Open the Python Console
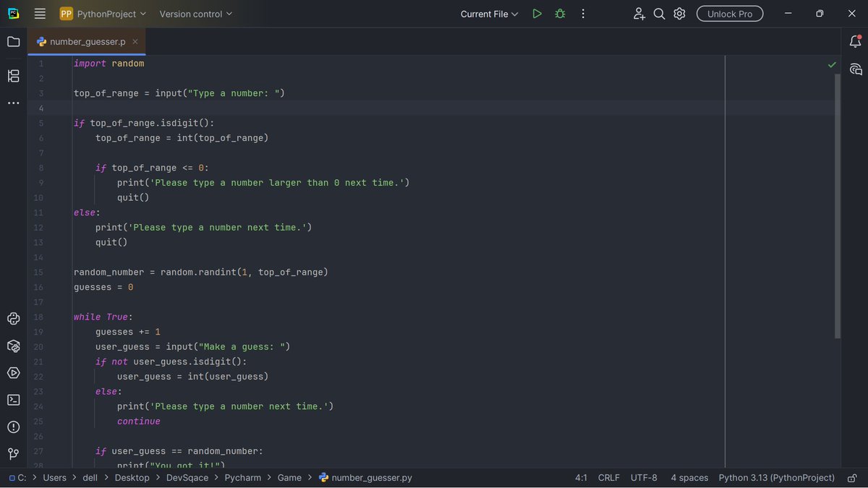Viewport: 868px width, 488px height. click(x=13, y=318)
